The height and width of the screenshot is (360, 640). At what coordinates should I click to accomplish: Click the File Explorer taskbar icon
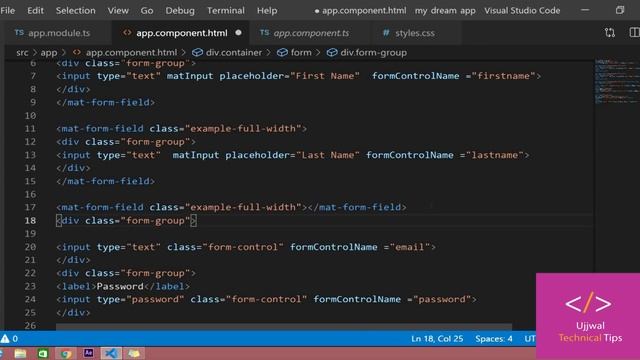click(x=20, y=353)
